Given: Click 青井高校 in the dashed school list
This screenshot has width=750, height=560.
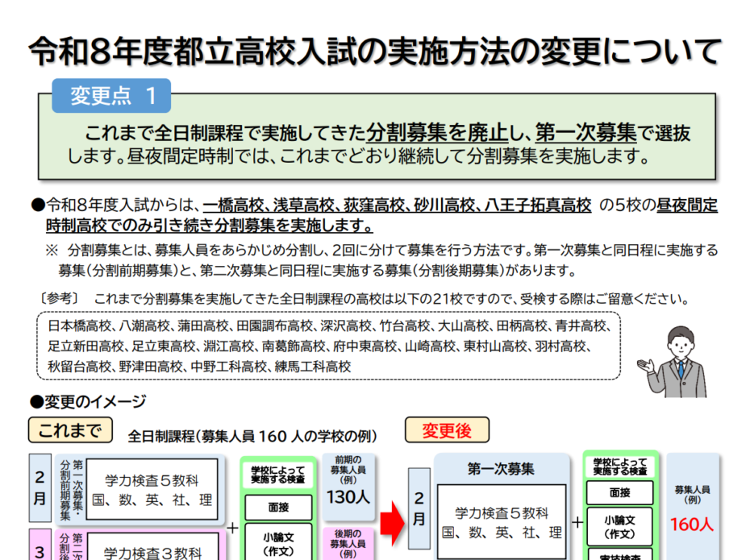Looking at the screenshot, I should [581, 326].
